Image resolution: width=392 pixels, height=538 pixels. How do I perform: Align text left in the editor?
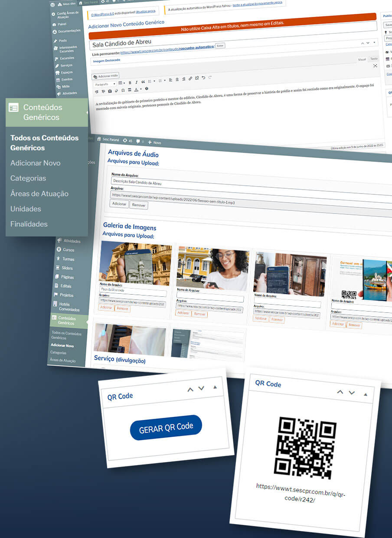[x=171, y=80]
